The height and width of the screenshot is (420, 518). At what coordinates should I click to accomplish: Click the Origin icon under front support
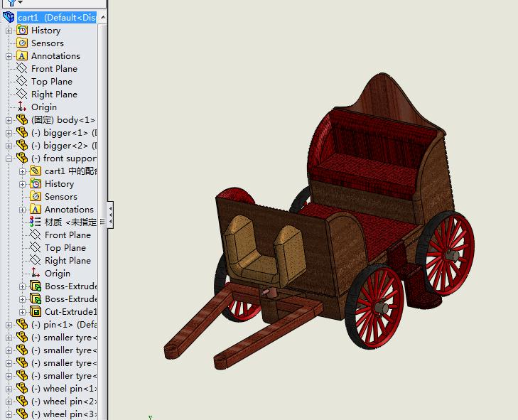pos(36,274)
